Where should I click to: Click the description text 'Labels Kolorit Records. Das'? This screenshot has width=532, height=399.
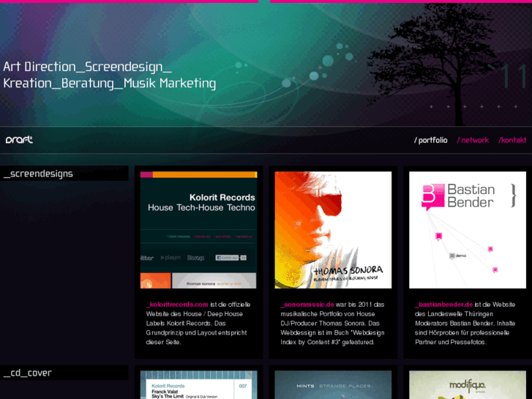186,324
